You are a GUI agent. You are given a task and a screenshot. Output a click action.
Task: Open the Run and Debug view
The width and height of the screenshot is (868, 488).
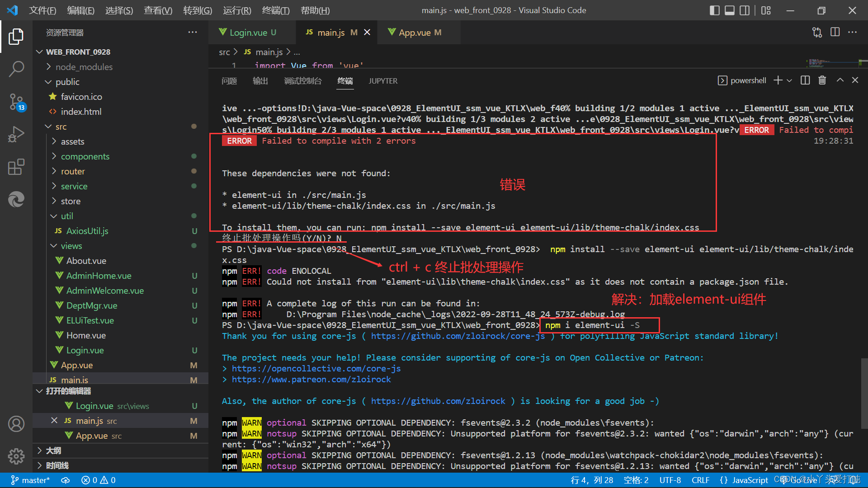(16, 135)
